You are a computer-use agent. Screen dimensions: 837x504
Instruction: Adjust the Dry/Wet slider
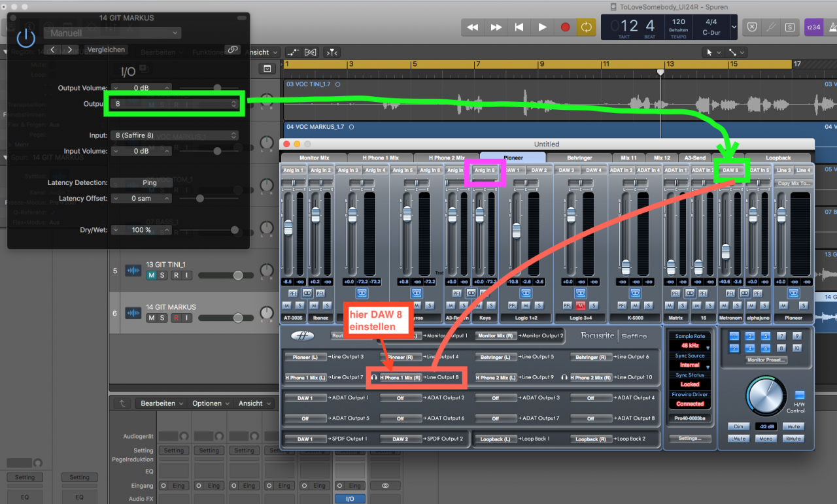[208, 230]
